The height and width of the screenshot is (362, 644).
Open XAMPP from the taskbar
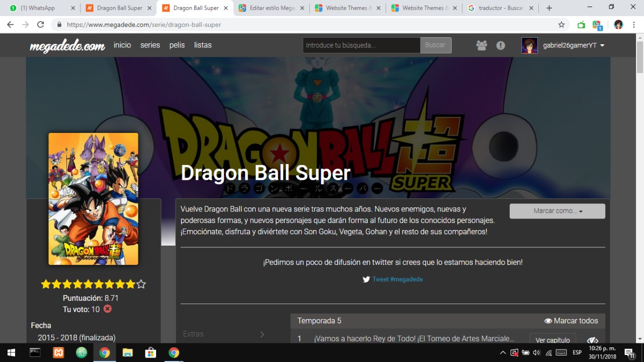(58, 352)
